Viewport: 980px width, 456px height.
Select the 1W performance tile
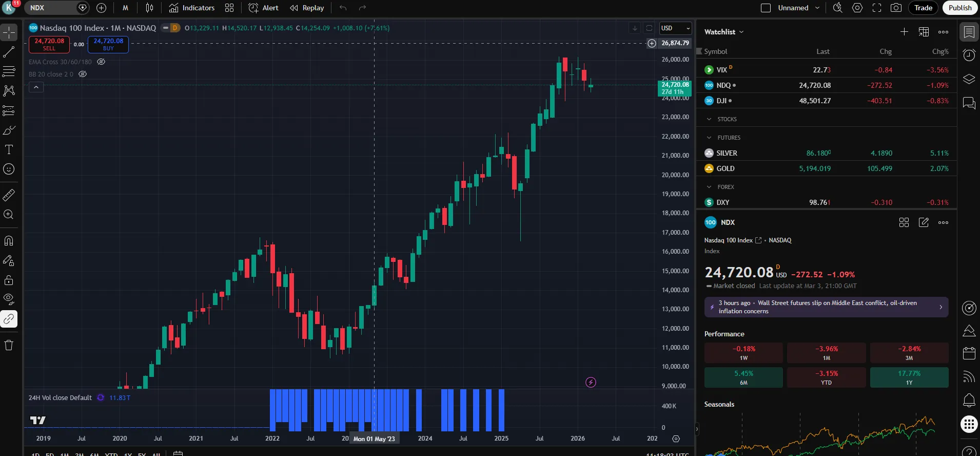point(743,353)
